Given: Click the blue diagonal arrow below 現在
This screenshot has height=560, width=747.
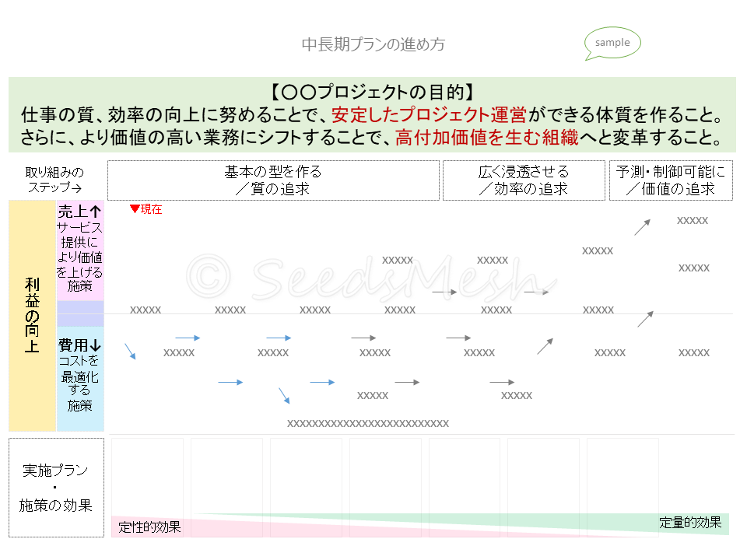Looking at the screenshot, I should click(x=130, y=352).
